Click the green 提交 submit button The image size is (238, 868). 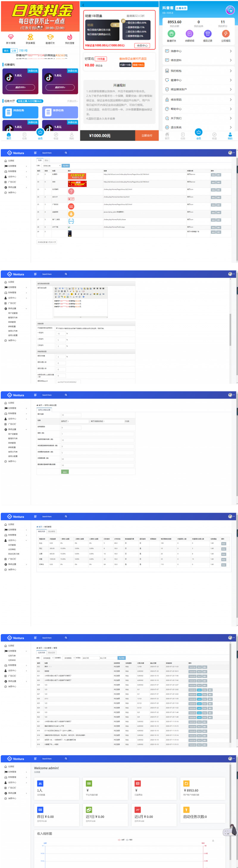[65, 472]
